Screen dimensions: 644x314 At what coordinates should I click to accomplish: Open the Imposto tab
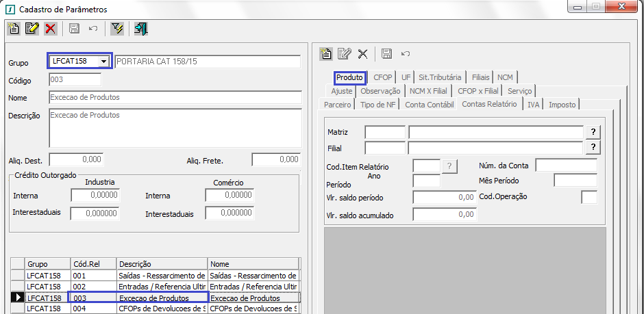pos(562,105)
